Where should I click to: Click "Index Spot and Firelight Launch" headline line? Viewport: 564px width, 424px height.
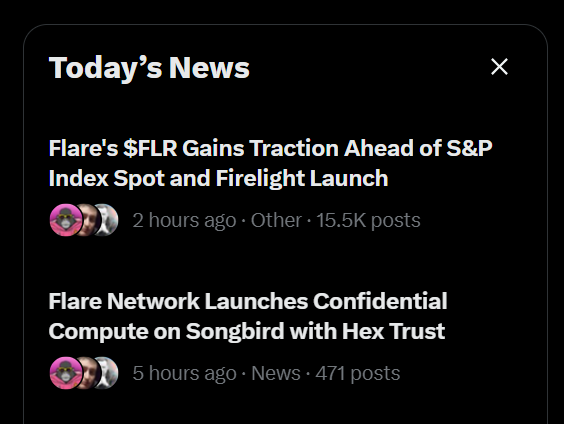coord(219,178)
